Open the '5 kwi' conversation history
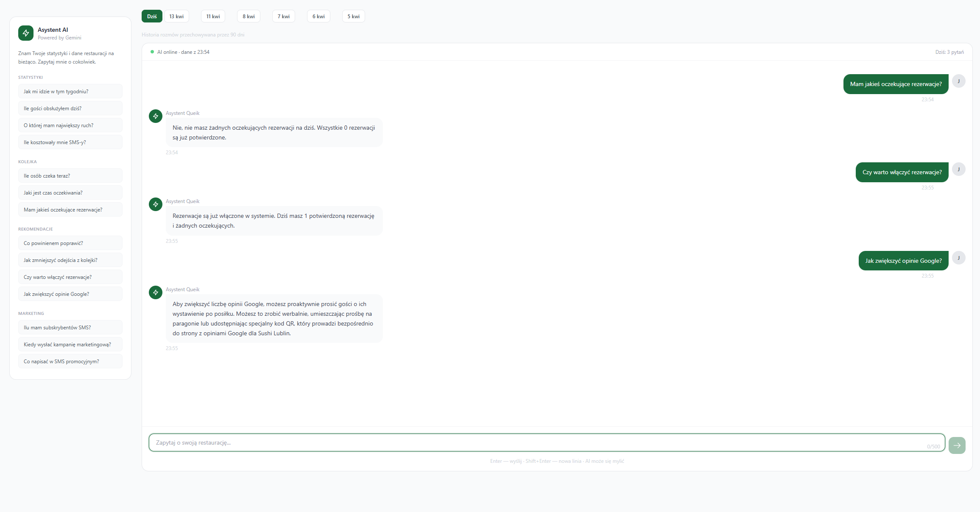The image size is (980, 512). tap(353, 17)
